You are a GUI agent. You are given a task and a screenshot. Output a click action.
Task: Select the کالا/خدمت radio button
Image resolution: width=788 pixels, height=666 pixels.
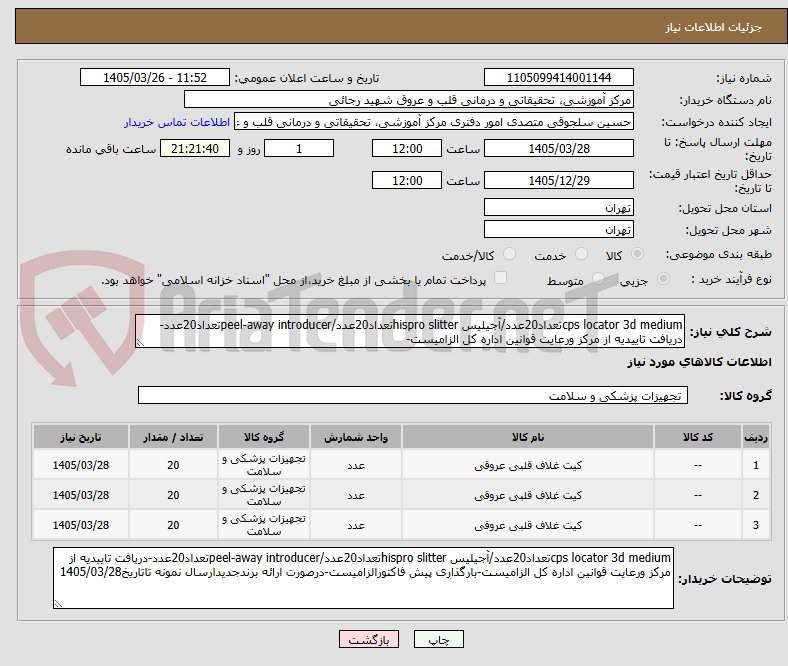point(509,254)
